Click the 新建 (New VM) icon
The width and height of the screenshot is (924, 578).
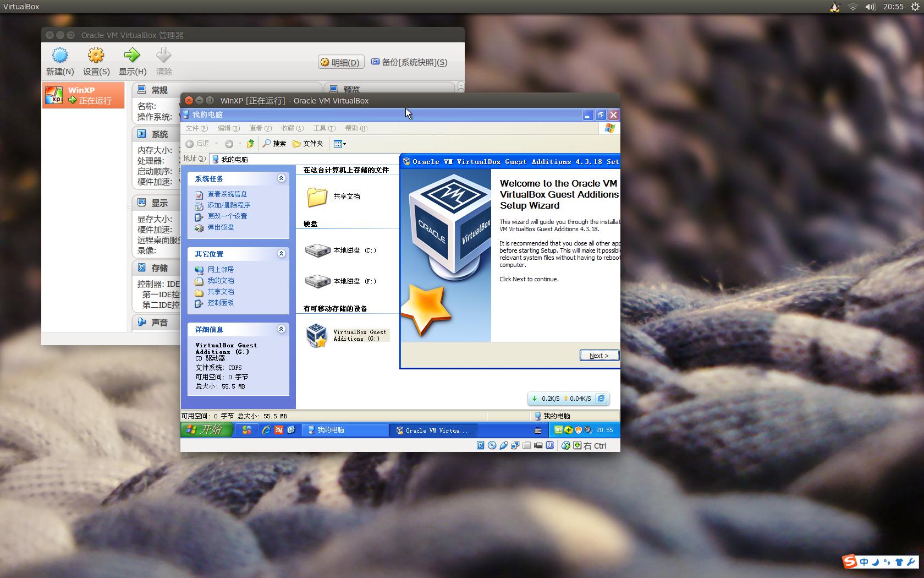click(60, 55)
